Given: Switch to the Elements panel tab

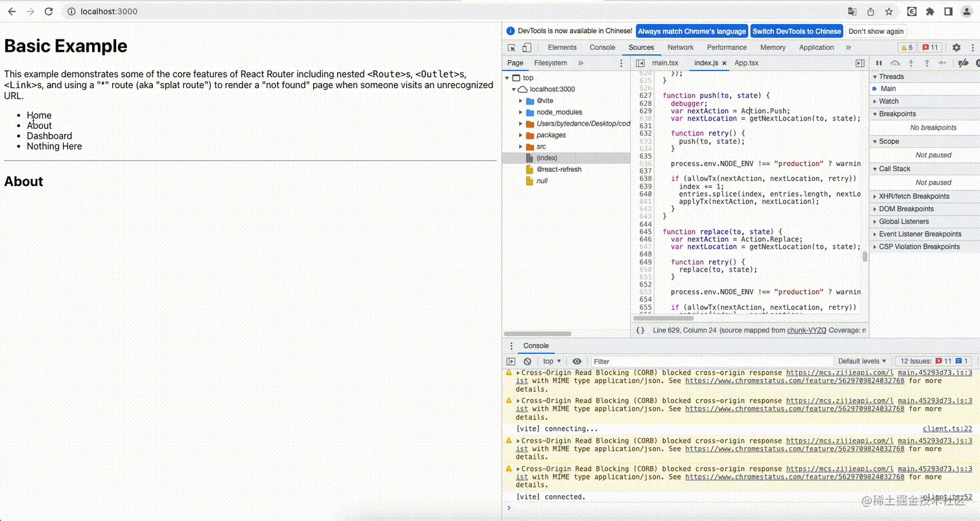Looking at the screenshot, I should pyautogui.click(x=562, y=47).
